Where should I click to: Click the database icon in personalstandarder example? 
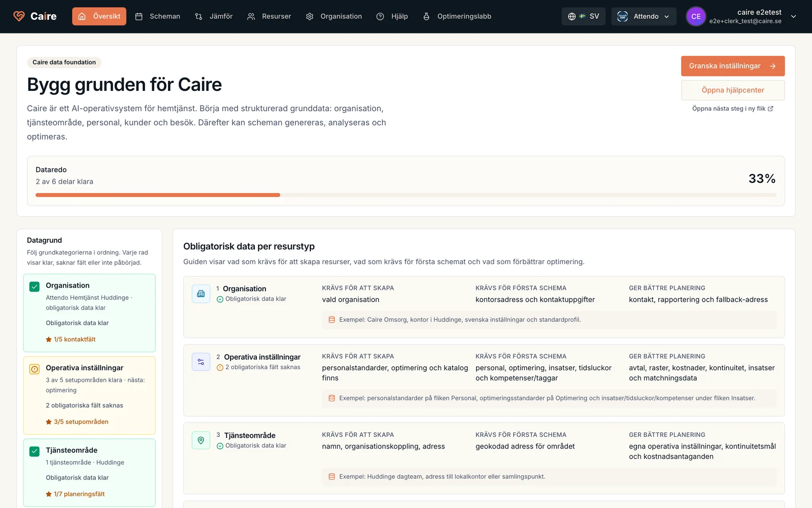331,398
